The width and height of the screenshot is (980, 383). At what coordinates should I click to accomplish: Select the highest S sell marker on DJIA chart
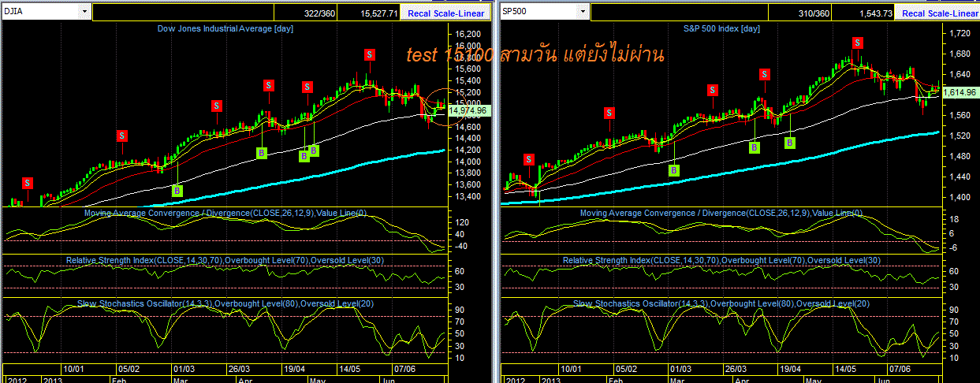pos(369,54)
